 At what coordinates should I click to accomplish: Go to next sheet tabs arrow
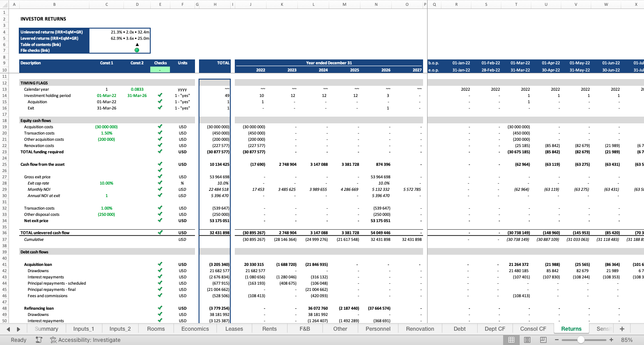18,329
